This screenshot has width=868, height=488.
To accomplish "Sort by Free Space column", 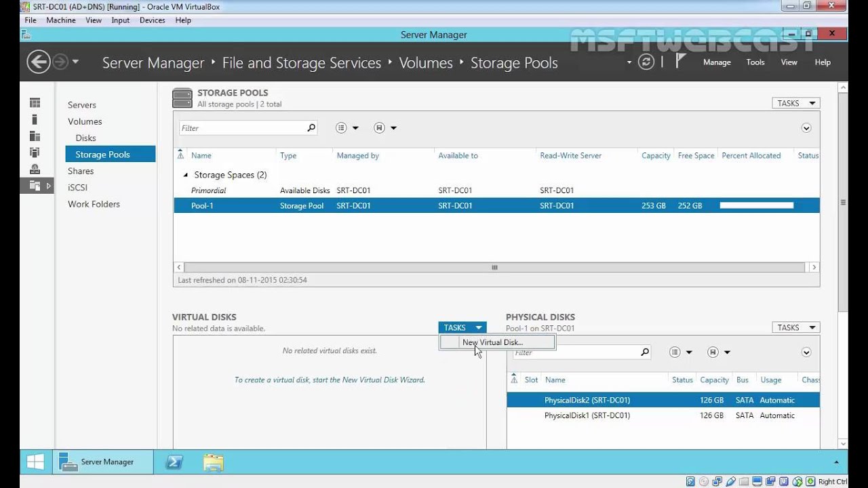I will point(696,156).
